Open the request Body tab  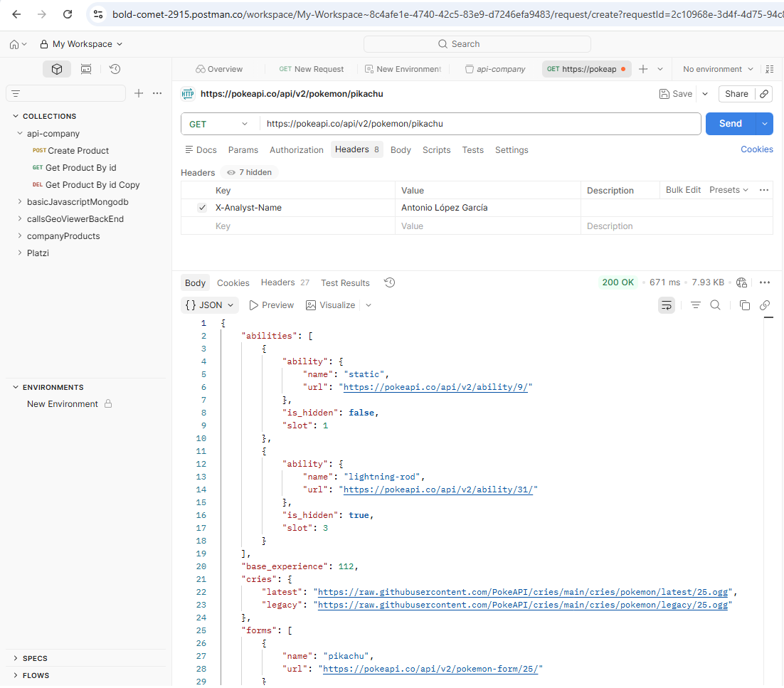[x=401, y=150]
